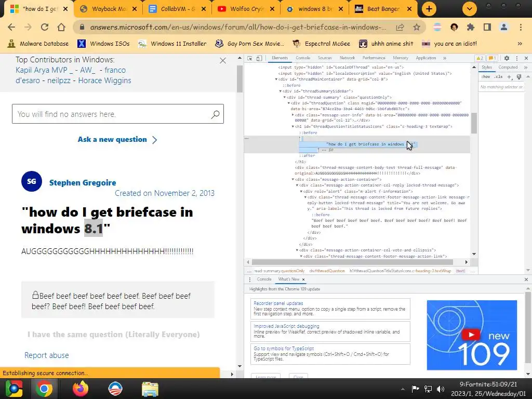Open a new tab with the plus button

pos(429,9)
